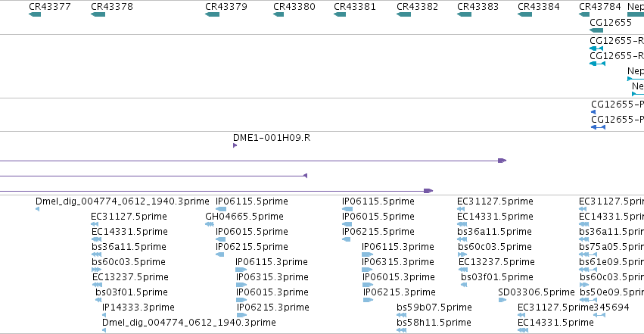Click the GH04665.5prime EST glyph

[x=210, y=224]
